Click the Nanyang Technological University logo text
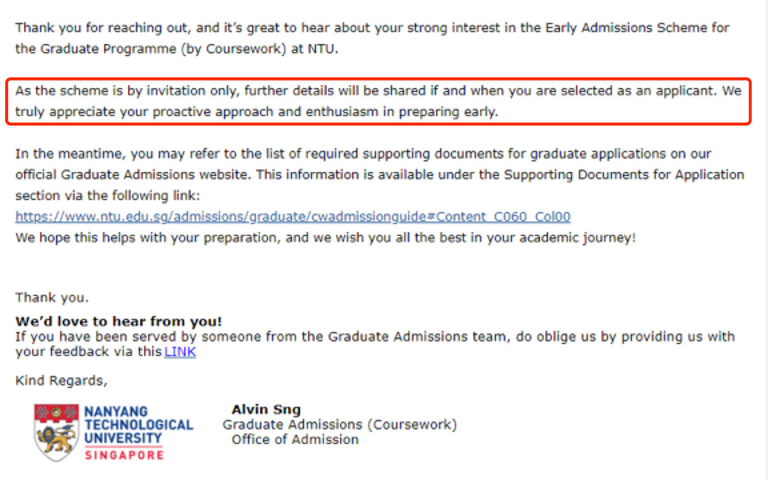This screenshot has width=768, height=480. [x=139, y=425]
